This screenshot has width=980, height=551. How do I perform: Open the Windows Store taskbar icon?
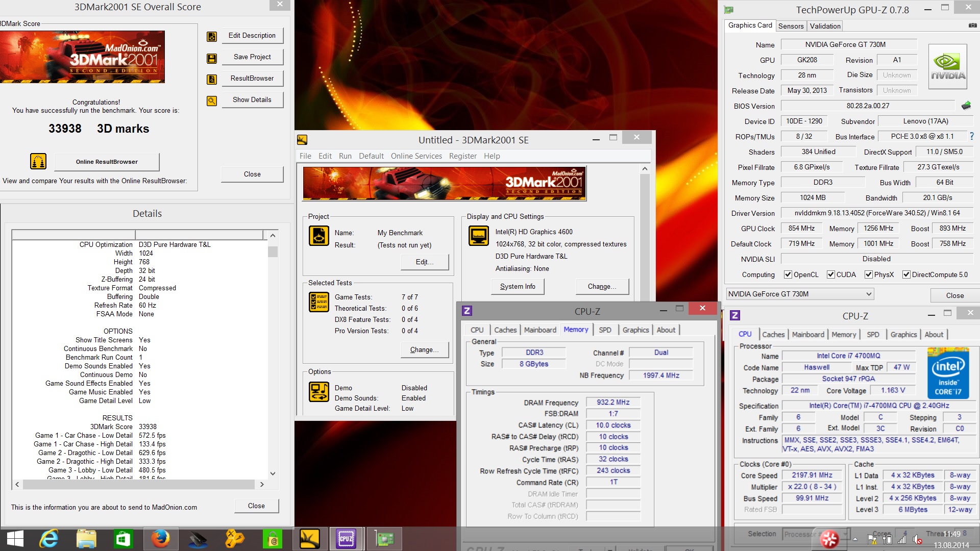(123, 539)
